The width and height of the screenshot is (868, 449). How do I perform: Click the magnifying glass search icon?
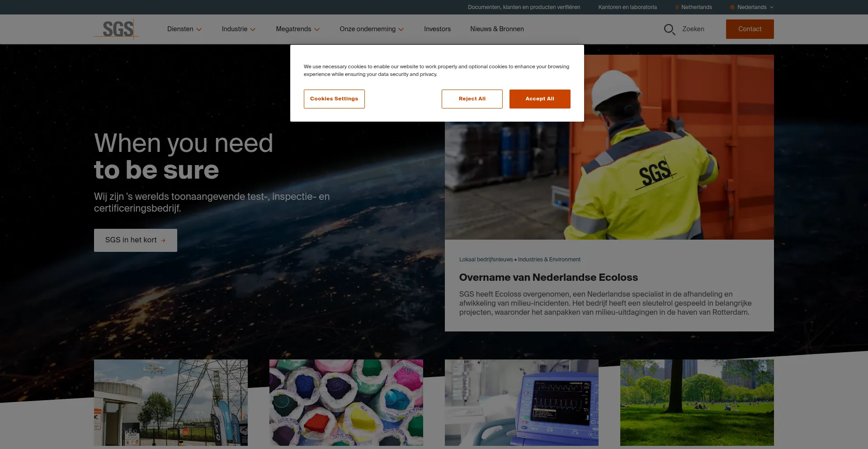click(x=669, y=29)
